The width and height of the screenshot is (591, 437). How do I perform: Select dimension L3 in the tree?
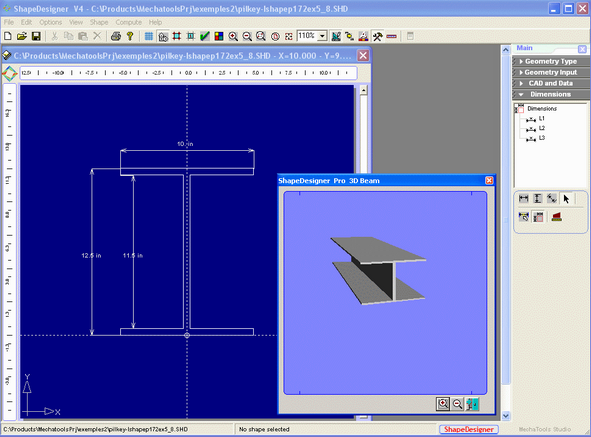point(542,138)
